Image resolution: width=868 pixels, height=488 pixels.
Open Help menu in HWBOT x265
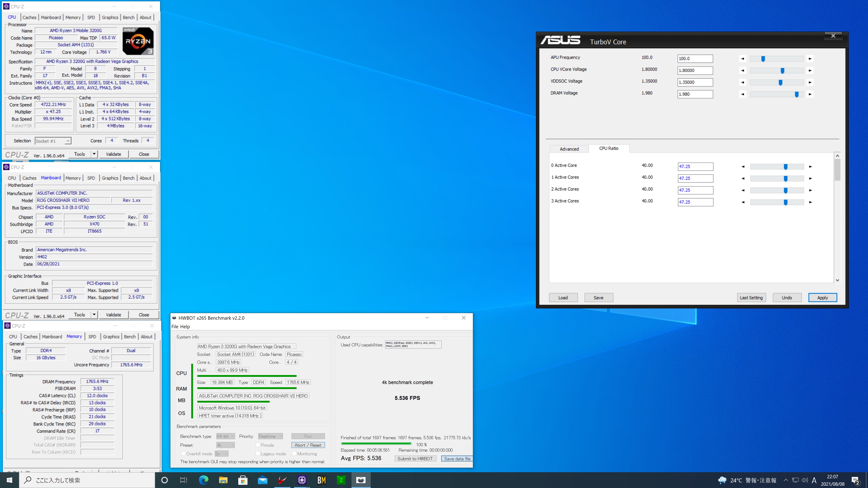tap(185, 326)
